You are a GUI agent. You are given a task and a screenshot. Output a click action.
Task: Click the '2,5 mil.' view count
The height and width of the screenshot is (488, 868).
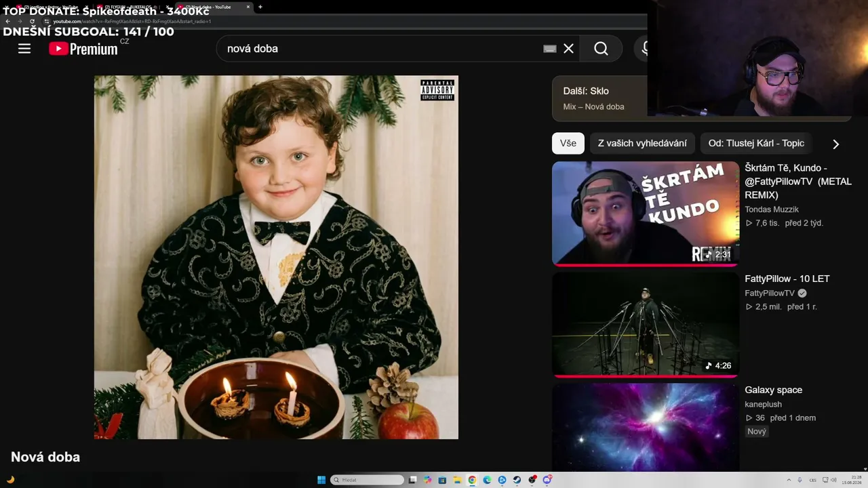768,306
